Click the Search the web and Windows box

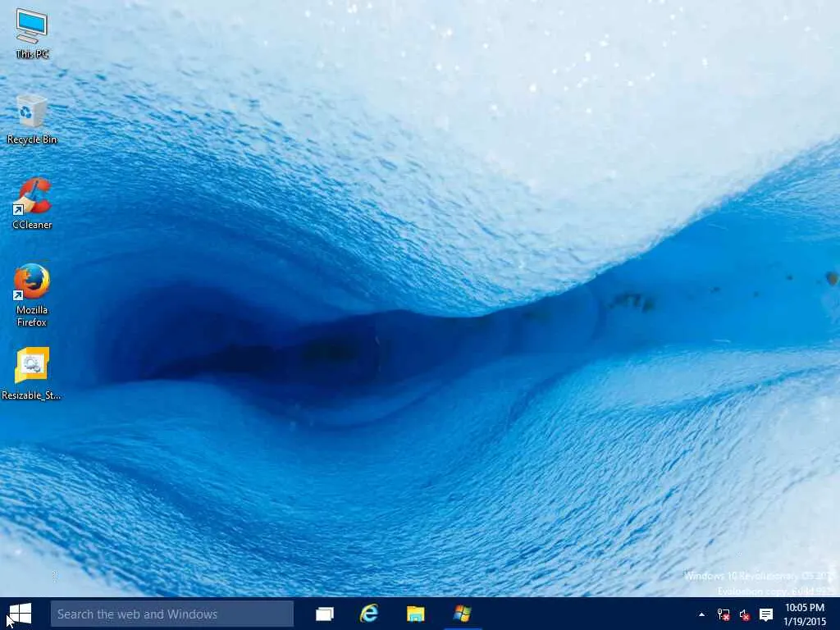tap(172, 614)
